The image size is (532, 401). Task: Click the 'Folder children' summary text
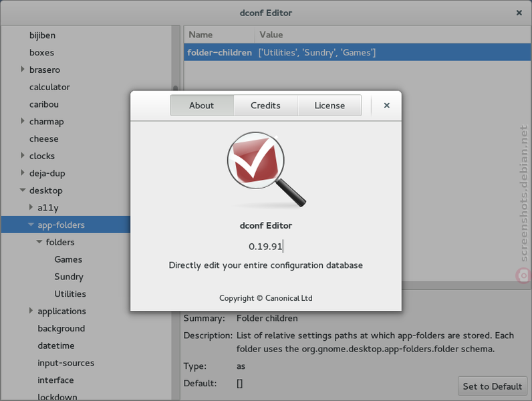point(267,318)
